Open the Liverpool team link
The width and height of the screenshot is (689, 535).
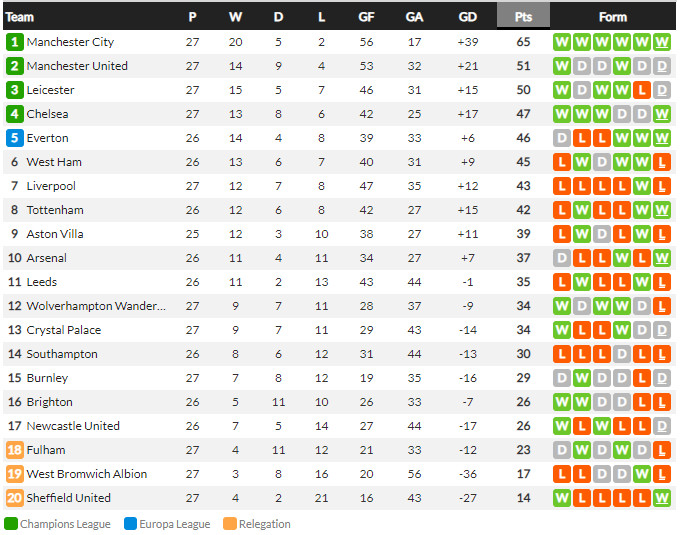click(51, 186)
